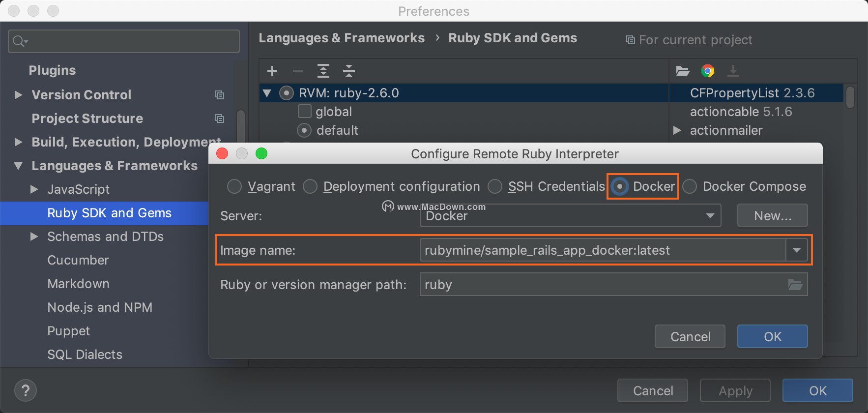Browse for the Ruby path with the folder icon
This screenshot has height=413, width=868.
coord(795,285)
